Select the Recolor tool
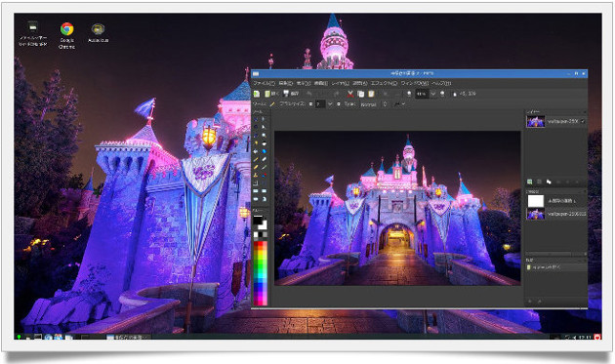This screenshot has width=615, height=364. [x=264, y=176]
